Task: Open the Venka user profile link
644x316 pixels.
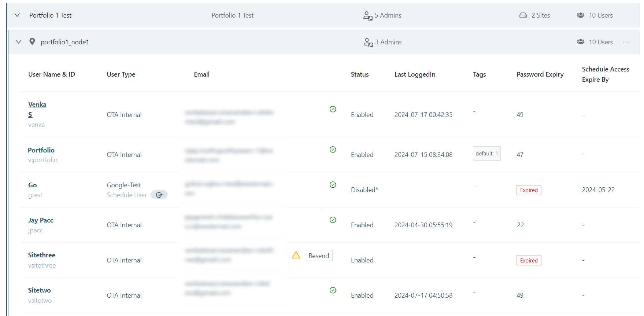Action: (37, 104)
